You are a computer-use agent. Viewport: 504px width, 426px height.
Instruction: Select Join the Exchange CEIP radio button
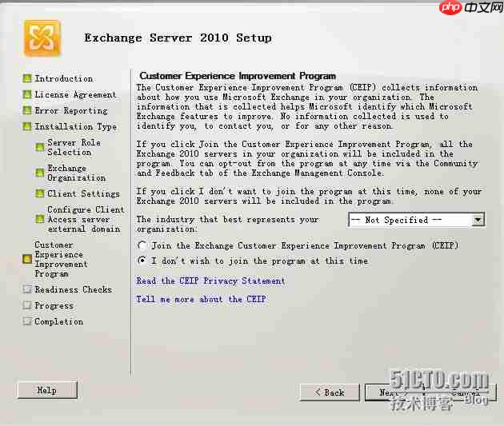[x=142, y=245]
